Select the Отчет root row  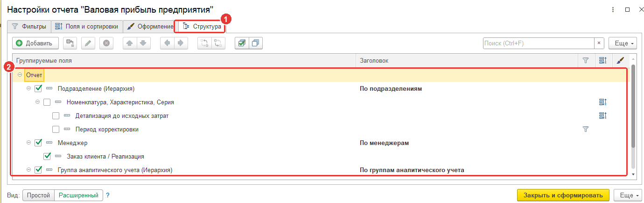(x=321, y=75)
